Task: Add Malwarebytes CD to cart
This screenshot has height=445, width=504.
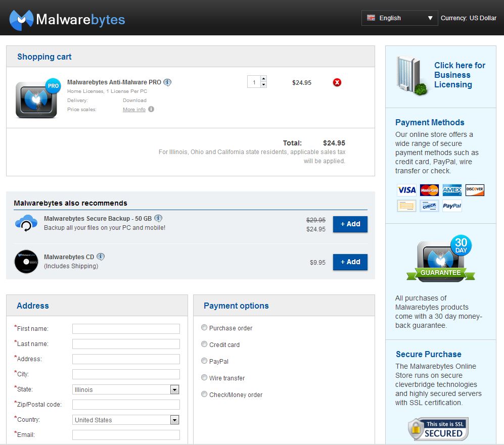Action: click(350, 262)
